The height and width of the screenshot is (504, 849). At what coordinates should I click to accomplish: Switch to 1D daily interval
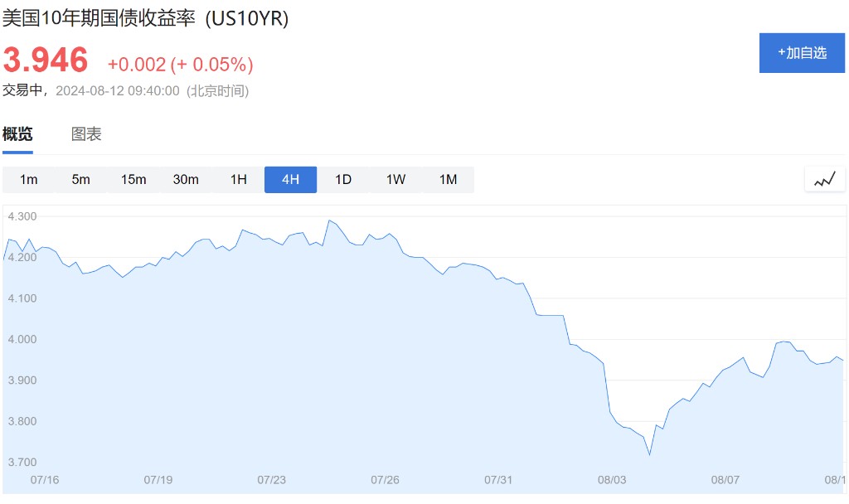point(343,179)
